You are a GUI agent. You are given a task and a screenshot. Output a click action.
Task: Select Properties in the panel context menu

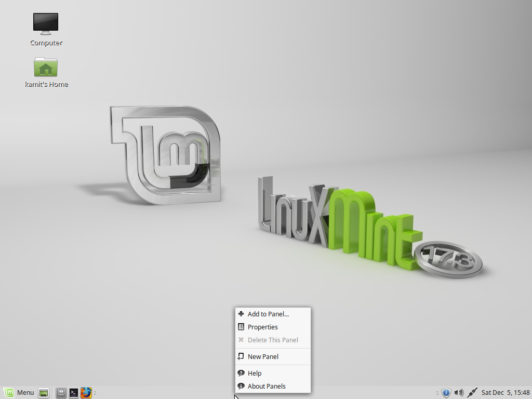point(263,327)
